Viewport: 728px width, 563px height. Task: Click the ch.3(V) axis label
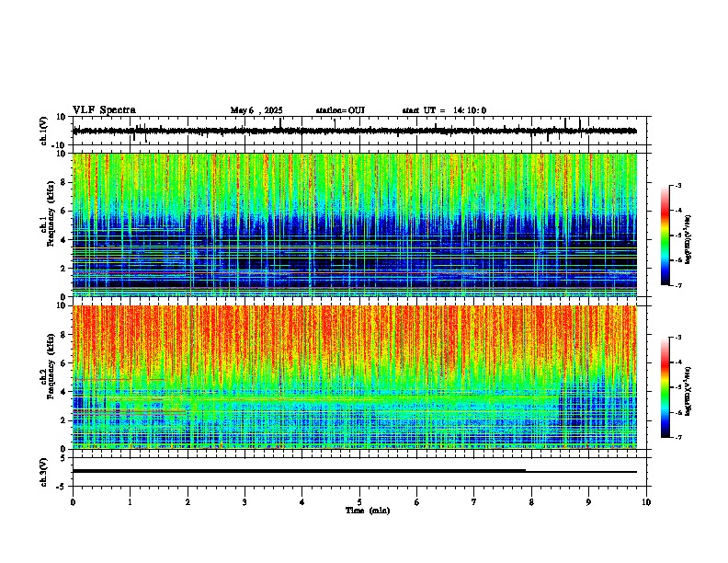click(44, 472)
